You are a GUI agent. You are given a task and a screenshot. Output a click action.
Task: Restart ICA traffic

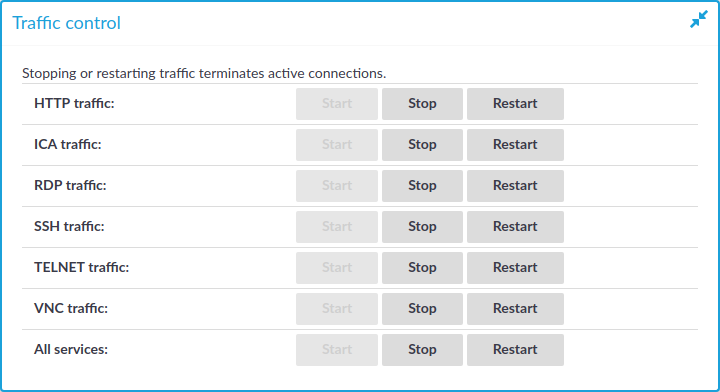(515, 145)
